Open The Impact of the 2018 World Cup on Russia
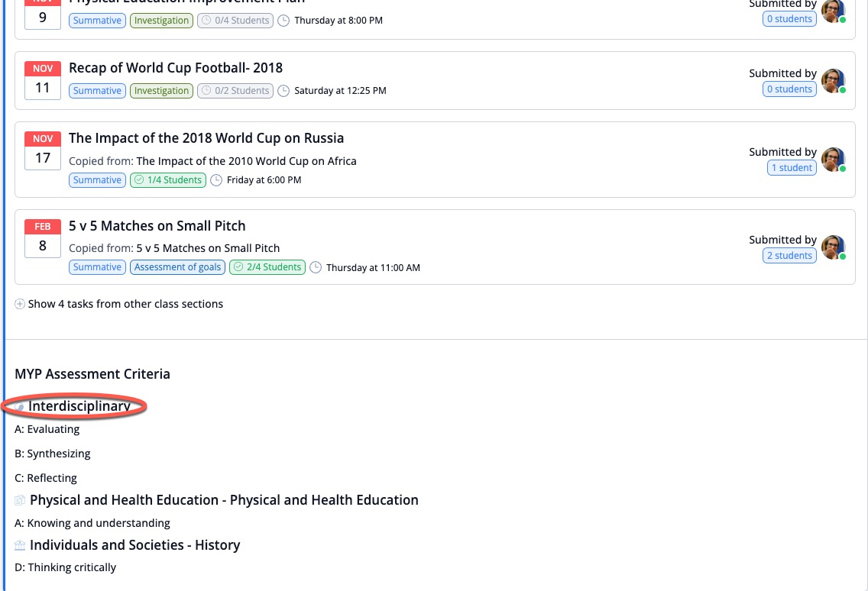868x591 pixels. pos(206,138)
